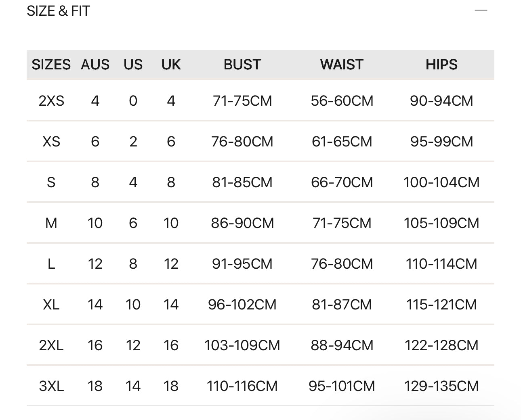Click the 56-60CM waist value
Image resolution: width=521 pixels, height=420 pixels.
tap(342, 101)
